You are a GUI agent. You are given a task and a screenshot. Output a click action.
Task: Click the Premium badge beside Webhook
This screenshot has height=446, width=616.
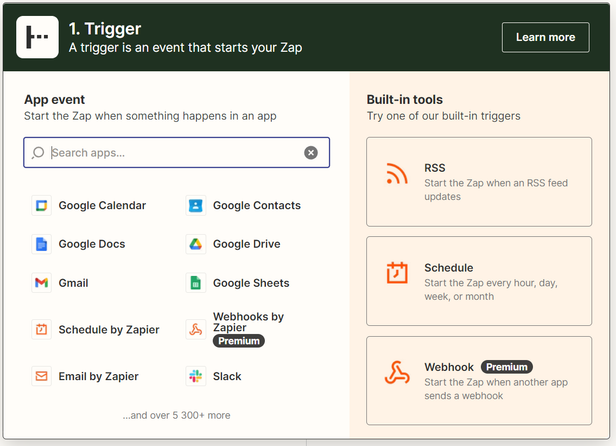[507, 367]
